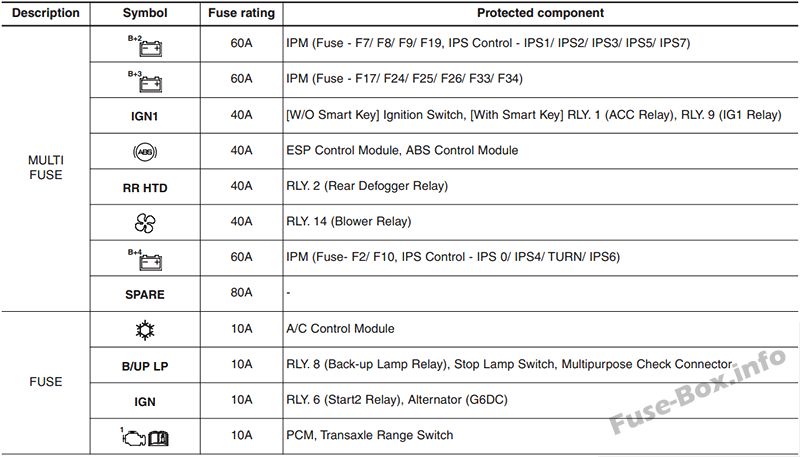Click the A/C Control Module text
800x457 pixels.
[x=340, y=328]
